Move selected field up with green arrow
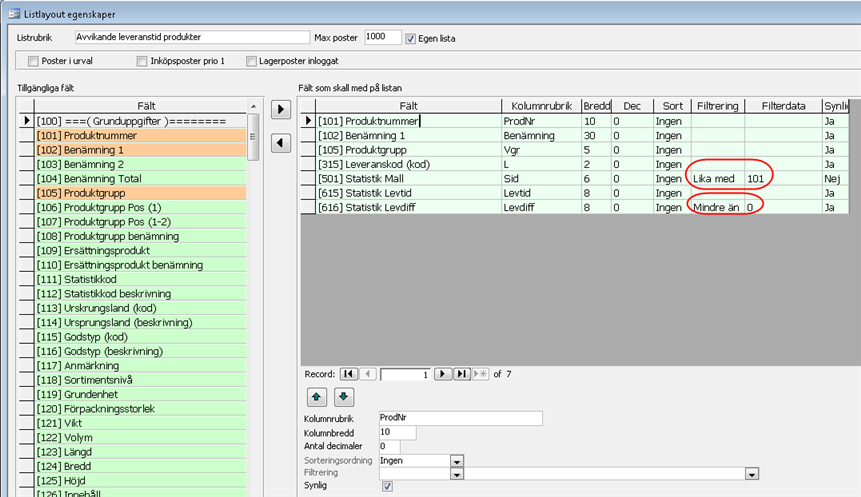 [316, 397]
